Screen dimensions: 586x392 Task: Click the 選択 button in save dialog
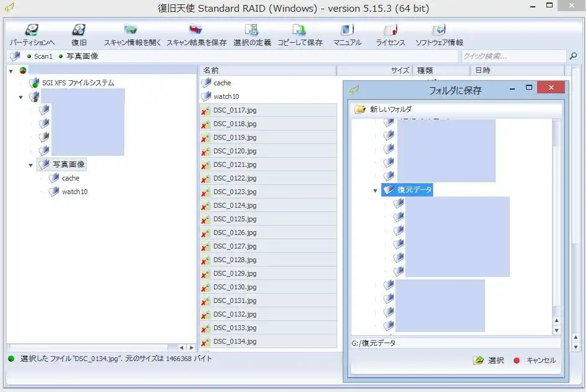tap(489, 360)
